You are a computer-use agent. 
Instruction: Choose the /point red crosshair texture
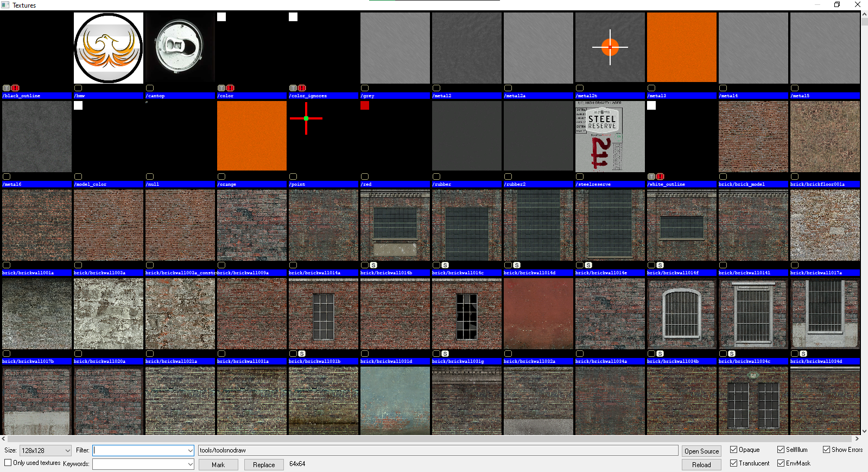(x=324, y=136)
